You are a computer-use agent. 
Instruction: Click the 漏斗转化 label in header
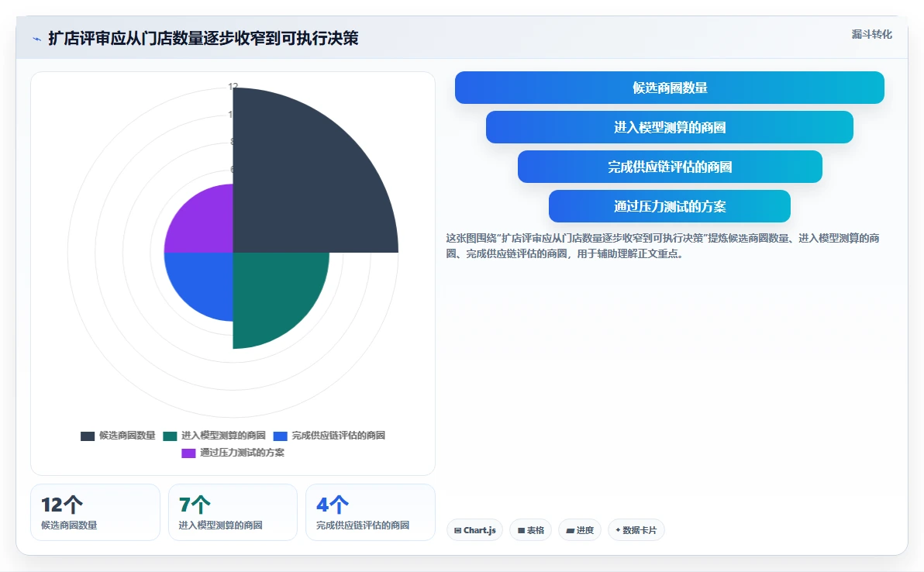point(871,34)
